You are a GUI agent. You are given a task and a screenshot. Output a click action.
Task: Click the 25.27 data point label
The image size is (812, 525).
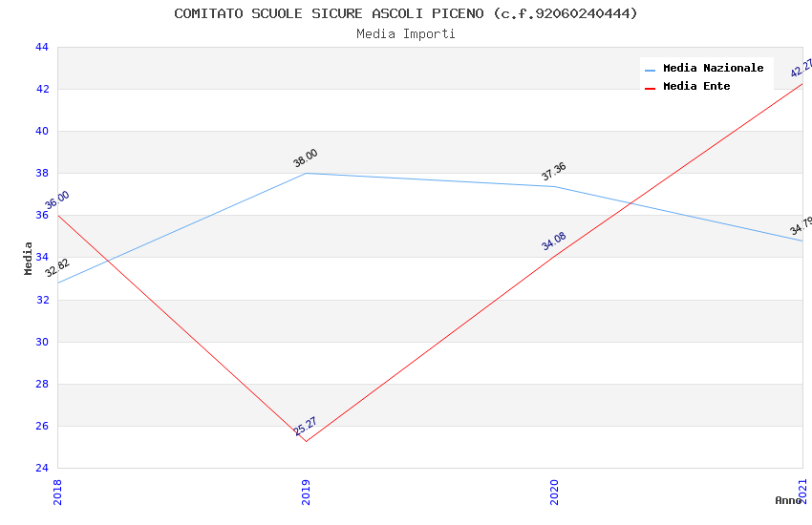pyautogui.click(x=306, y=426)
